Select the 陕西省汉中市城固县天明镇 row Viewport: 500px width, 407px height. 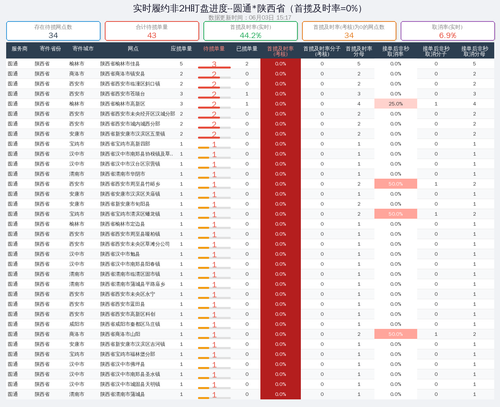[x=250, y=384]
